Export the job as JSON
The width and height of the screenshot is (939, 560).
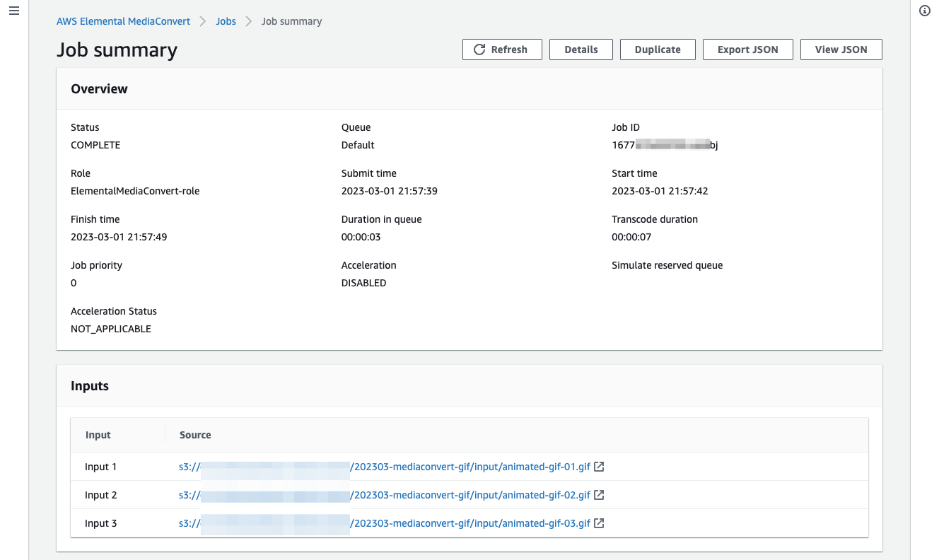(747, 49)
